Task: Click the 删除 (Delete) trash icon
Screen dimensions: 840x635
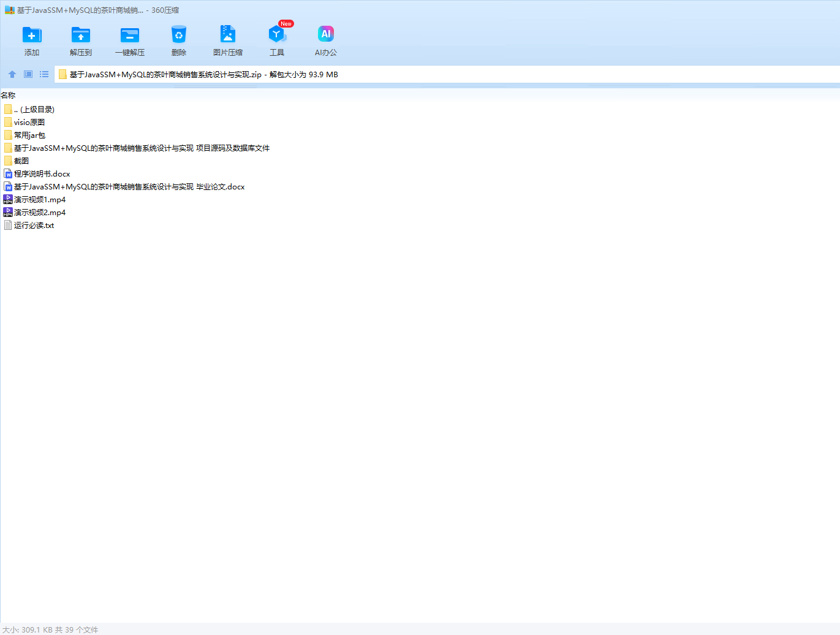Action: point(179,35)
